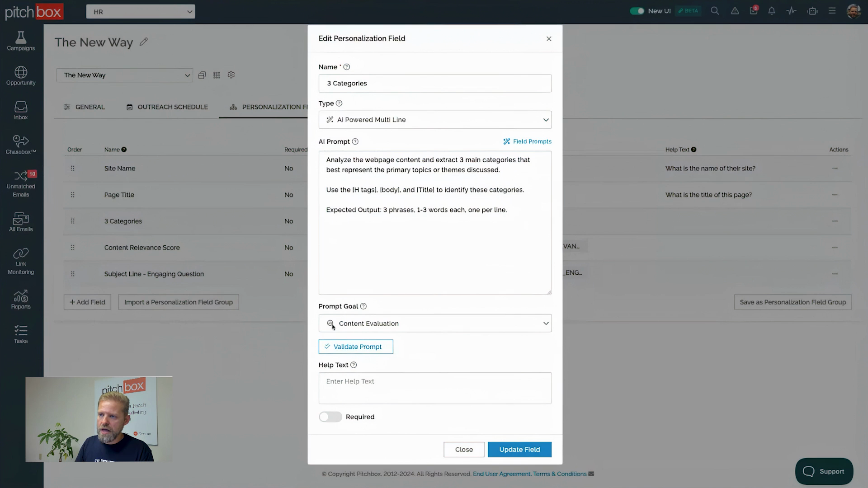
Task: Show the AI Prompt help tooltip
Action: point(355,141)
